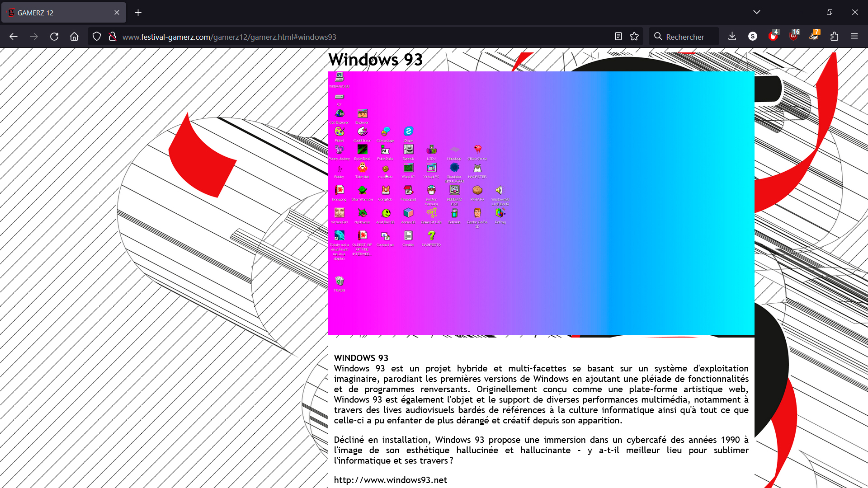Reload the current page

coord(54,37)
